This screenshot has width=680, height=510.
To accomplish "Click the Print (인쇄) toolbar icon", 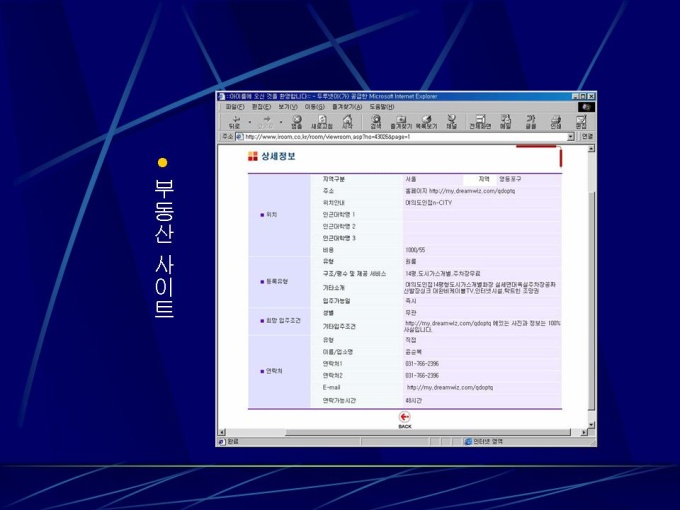I will coord(556,121).
